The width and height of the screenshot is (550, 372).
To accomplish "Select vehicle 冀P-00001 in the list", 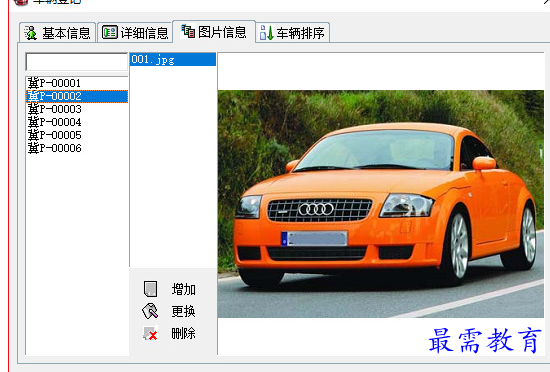I will (77, 83).
